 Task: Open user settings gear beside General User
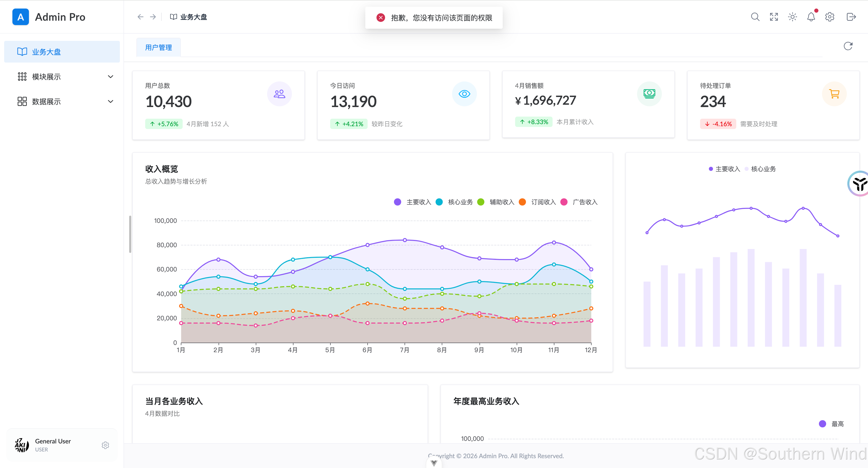105,445
